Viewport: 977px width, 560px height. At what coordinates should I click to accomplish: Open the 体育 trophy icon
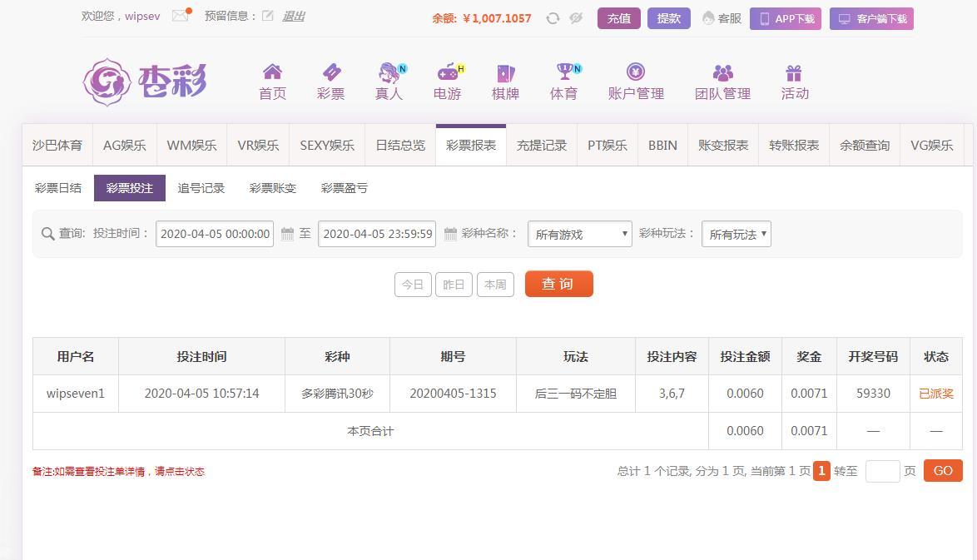point(564,72)
